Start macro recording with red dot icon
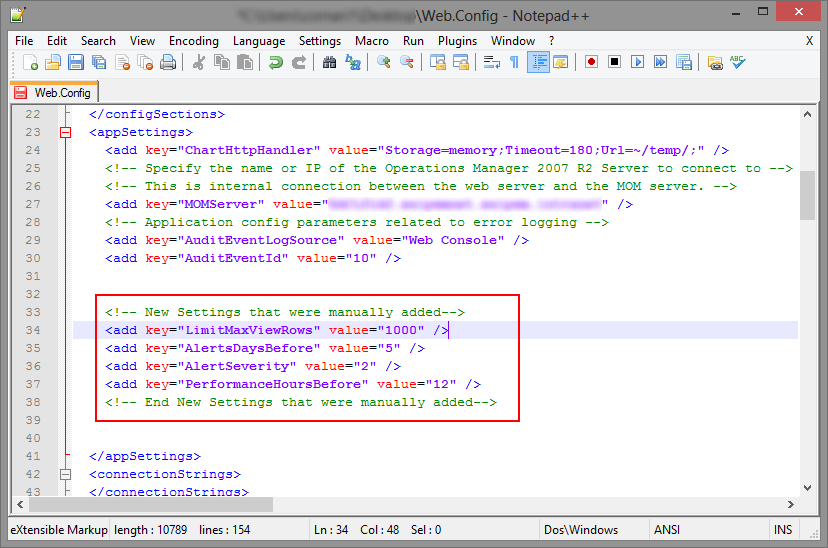Image resolution: width=828 pixels, height=548 pixels. [591, 62]
